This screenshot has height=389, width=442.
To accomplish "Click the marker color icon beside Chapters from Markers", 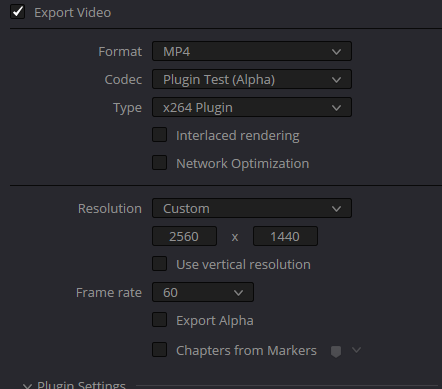I will 336,351.
